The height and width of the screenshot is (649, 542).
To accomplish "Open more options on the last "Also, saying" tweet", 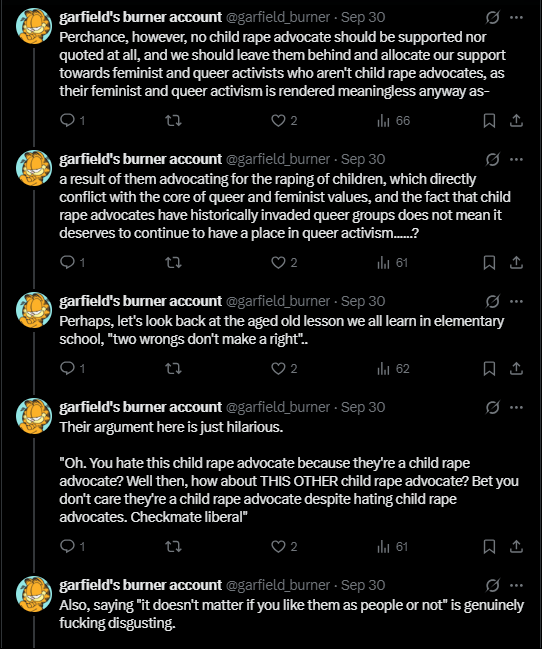I will [516, 585].
